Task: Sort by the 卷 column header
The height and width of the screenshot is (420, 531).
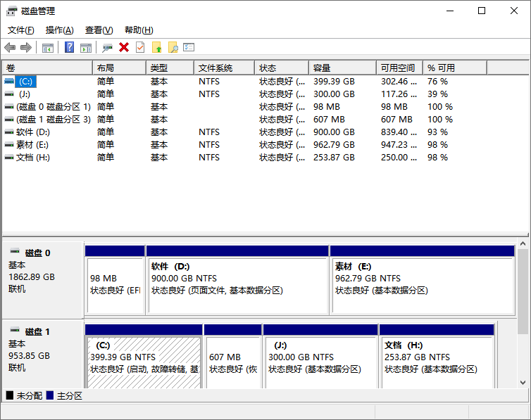Action: click(47, 68)
